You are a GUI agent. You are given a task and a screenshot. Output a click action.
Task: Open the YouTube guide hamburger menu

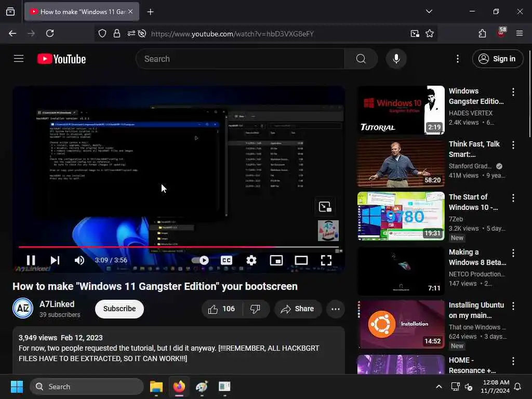(19, 59)
